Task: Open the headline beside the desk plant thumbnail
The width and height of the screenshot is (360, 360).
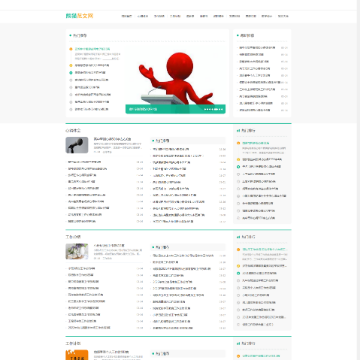Action: [109, 245]
